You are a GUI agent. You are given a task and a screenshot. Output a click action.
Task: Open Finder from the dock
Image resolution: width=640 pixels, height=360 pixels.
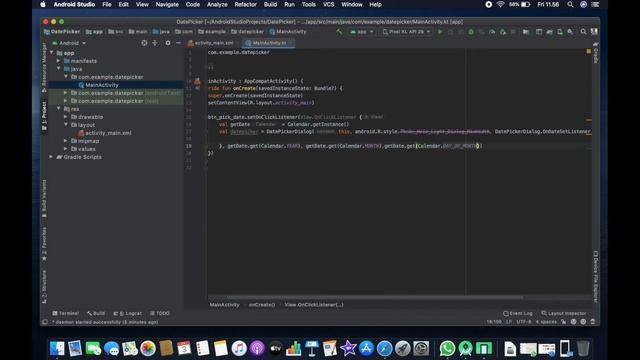point(57,349)
